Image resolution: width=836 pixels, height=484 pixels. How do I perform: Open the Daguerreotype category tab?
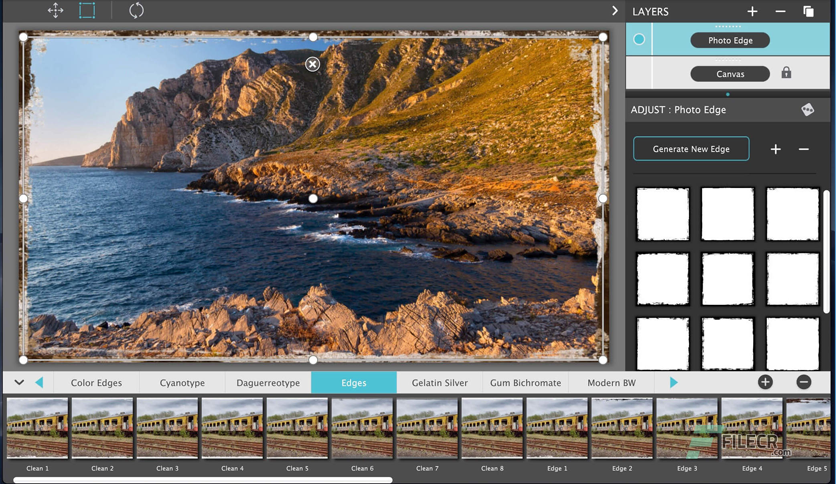268,383
